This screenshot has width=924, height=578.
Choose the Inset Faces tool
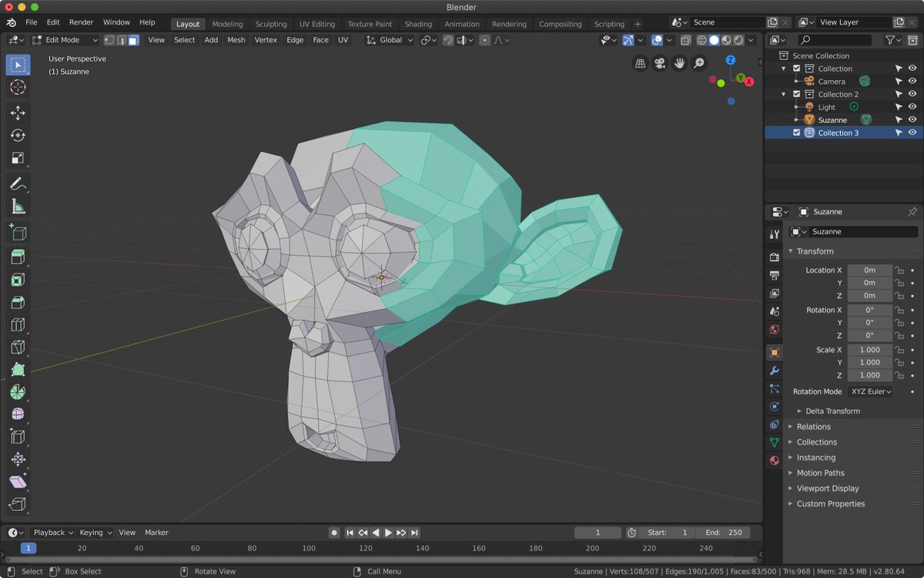point(18,280)
